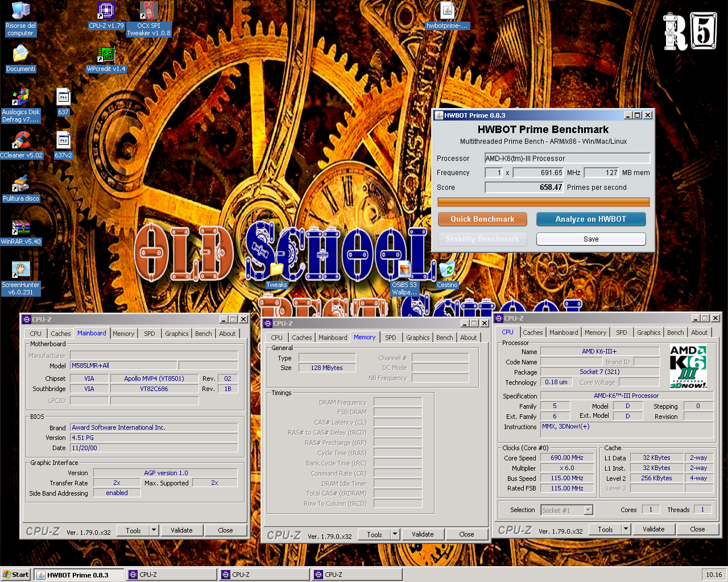Run the Quick Benchmark
The width and height of the screenshot is (728, 582).
pos(482,219)
